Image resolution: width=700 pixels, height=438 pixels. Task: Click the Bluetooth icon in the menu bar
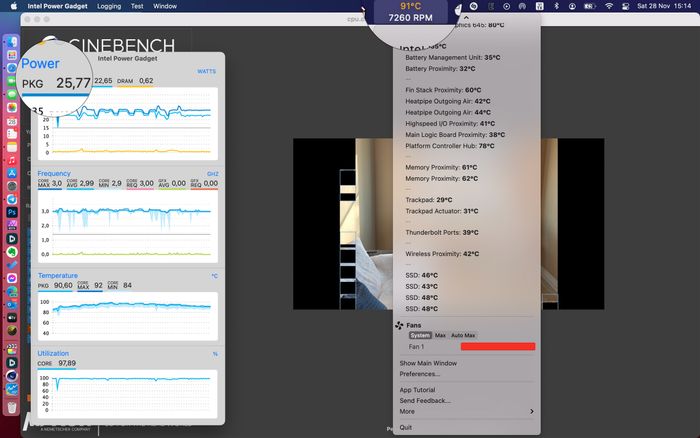click(x=556, y=6)
